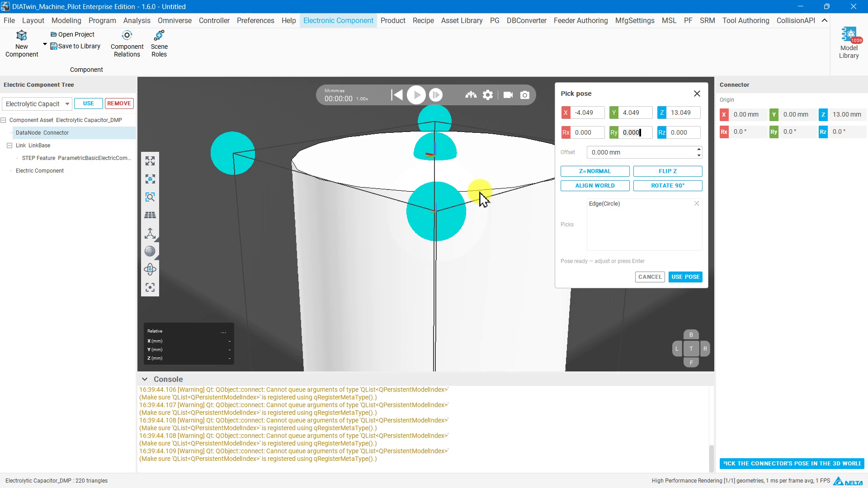Viewport: 868px width, 488px height.
Task: Open simulation settings gear
Action: point(488,95)
